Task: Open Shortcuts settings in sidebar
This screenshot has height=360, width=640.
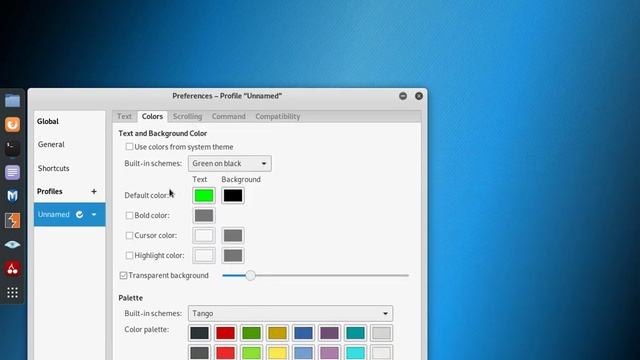Action: click(69, 168)
